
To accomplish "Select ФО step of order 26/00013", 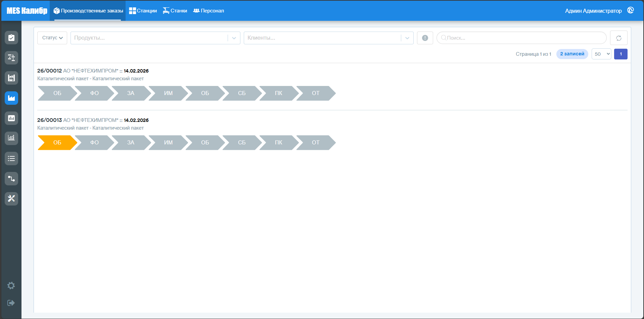I will point(94,143).
